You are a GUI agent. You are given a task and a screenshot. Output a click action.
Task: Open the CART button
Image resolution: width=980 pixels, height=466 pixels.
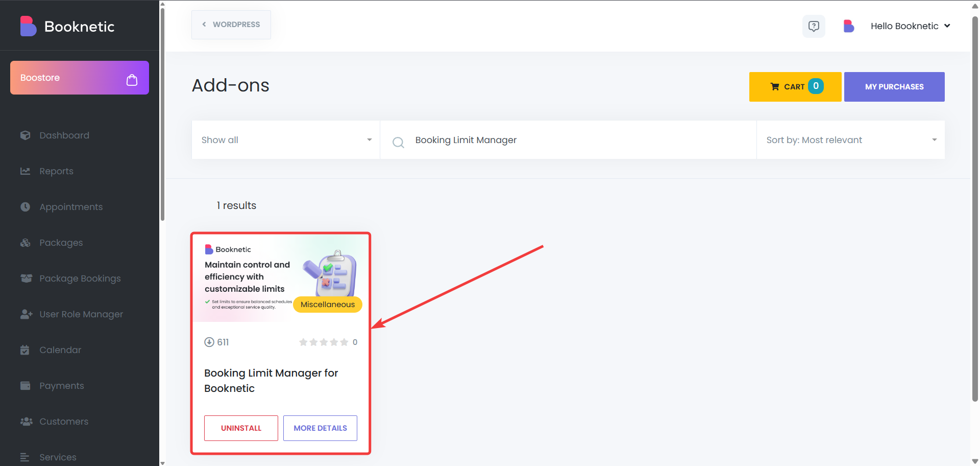pos(795,87)
